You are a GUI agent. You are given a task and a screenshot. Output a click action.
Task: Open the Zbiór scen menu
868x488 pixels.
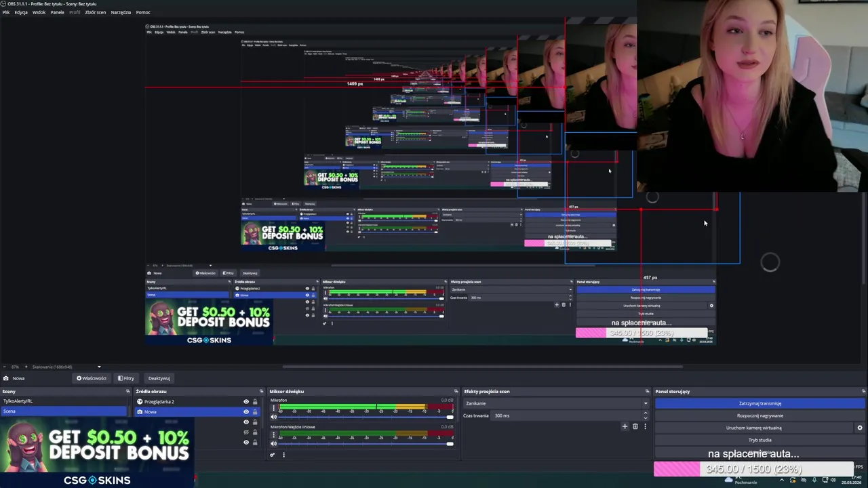click(95, 12)
